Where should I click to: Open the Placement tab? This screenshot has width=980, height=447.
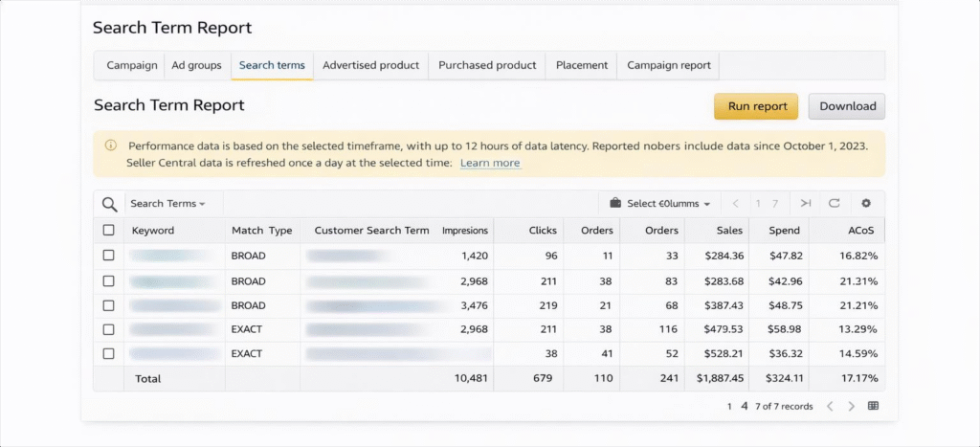coord(581,65)
